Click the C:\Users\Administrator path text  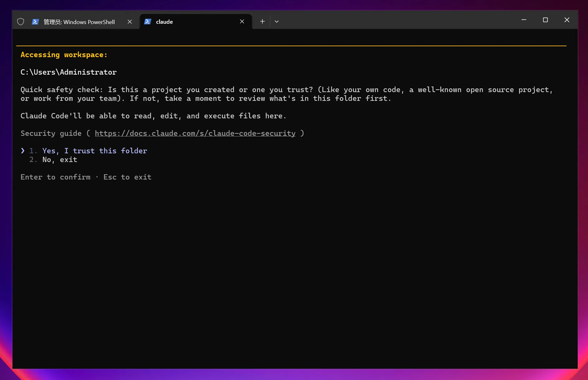pyautogui.click(x=69, y=72)
